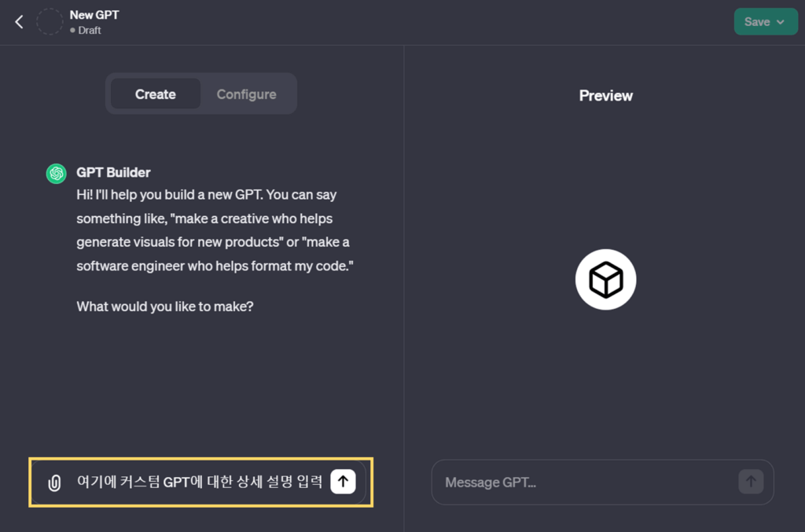
Task: Open the Save dropdown button
Action: 765,21
